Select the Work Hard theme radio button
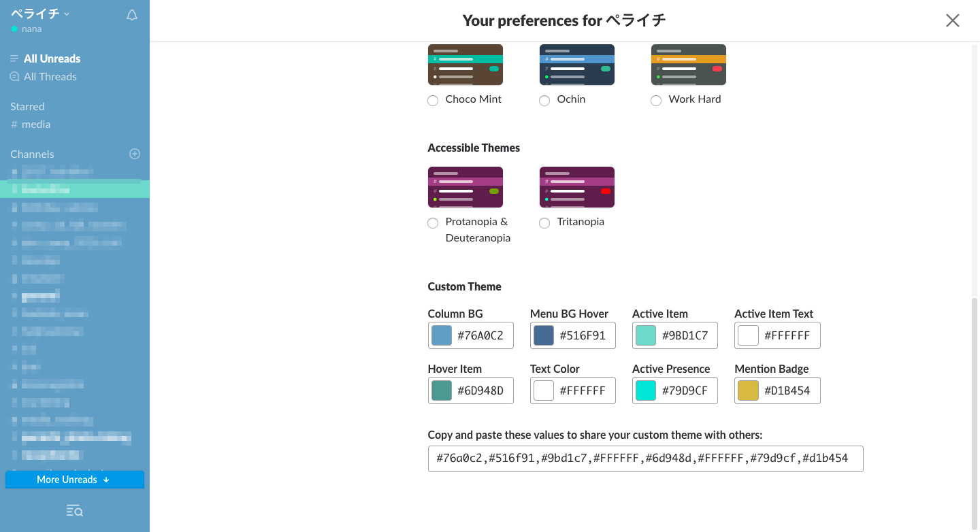 (656, 101)
